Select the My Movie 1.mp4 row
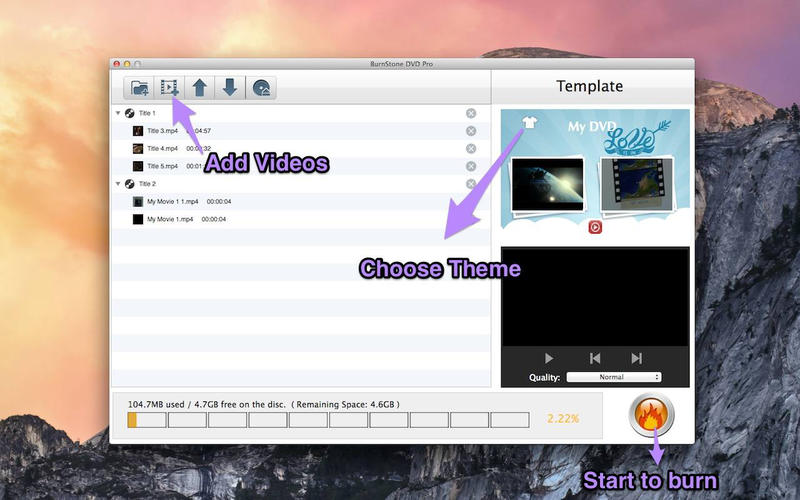The width and height of the screenshot is (800, 500). [301, 219]
